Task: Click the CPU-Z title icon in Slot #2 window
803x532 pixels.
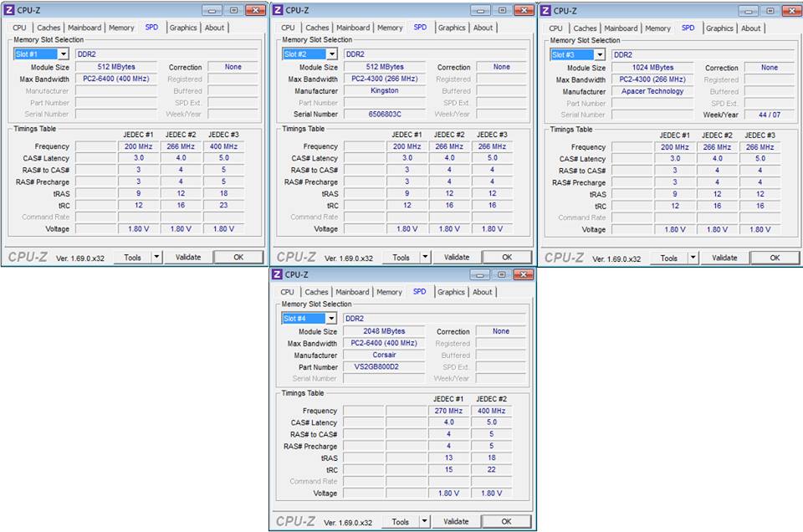Action: [x=277, y=11]
